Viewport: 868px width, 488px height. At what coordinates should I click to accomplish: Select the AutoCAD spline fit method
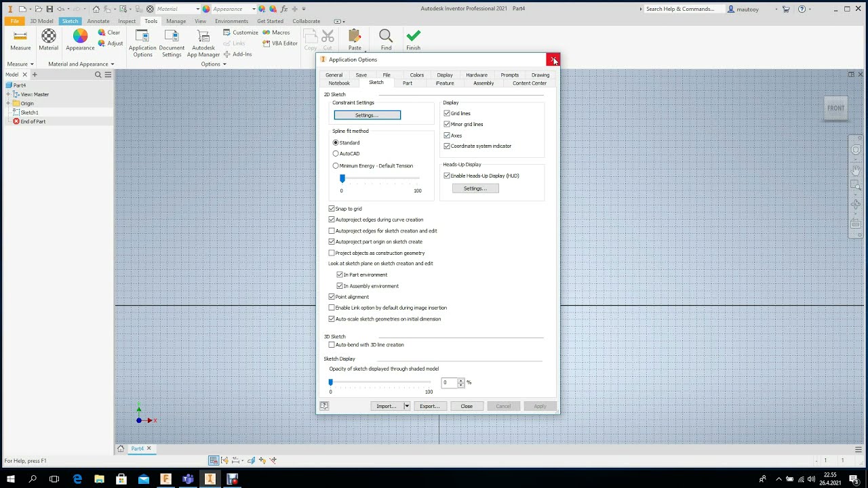(x=336, y=154)
